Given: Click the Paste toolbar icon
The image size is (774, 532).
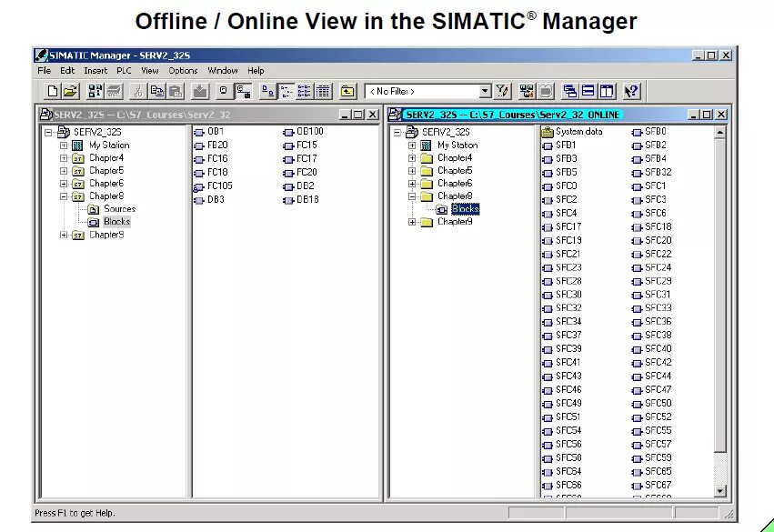Looking at the screenshot, I should 176,91.
